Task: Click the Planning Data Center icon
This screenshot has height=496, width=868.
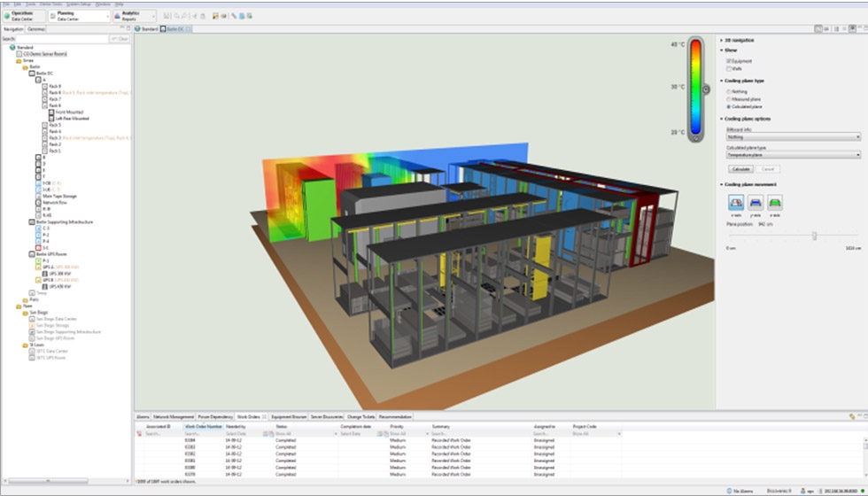Action: (x=51, y=16)
